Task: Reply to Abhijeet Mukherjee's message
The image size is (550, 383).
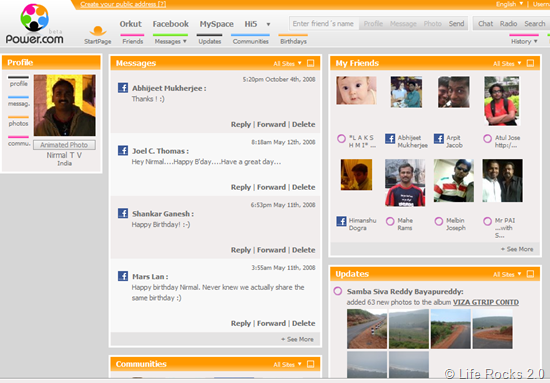Action: [x=241, y=124]
